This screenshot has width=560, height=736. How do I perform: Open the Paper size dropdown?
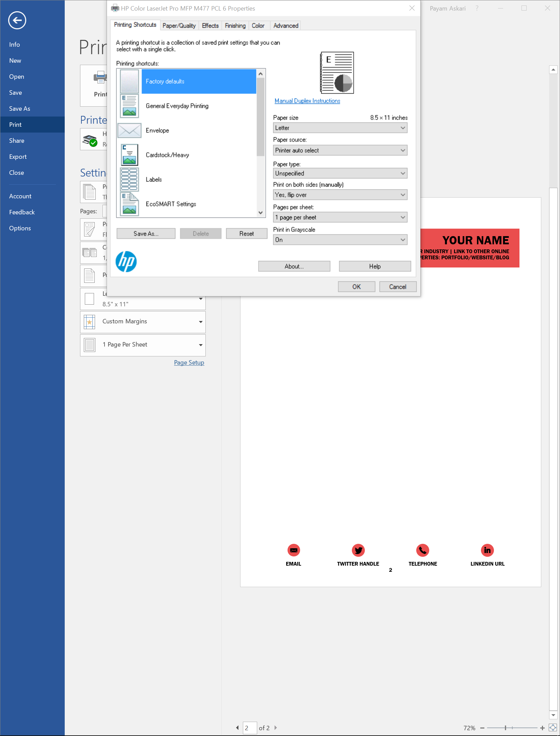pyautogui.click(x=340, y=128)
